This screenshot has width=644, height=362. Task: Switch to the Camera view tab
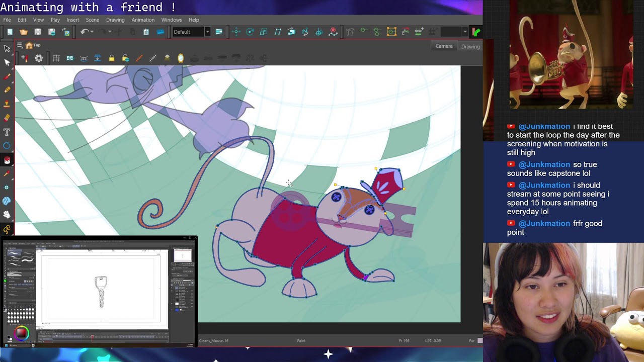444,46
